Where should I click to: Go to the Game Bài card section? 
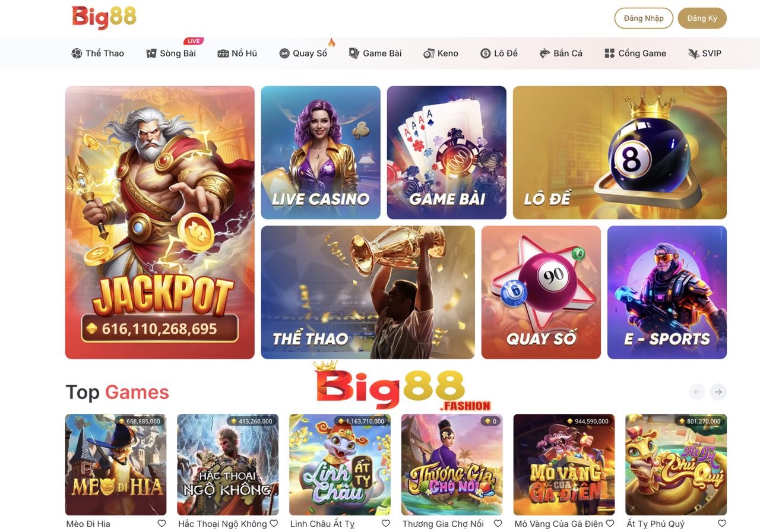pos(375,53)
